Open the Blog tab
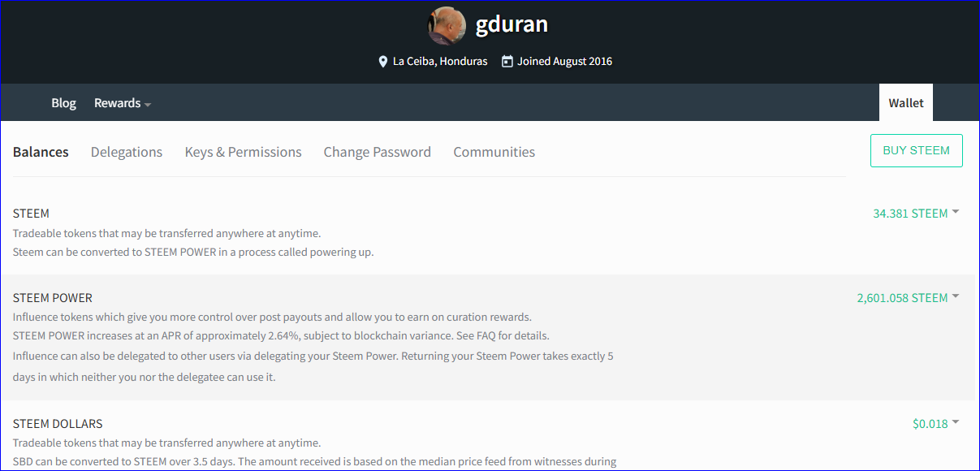980x471 pixels. (63, 103)
